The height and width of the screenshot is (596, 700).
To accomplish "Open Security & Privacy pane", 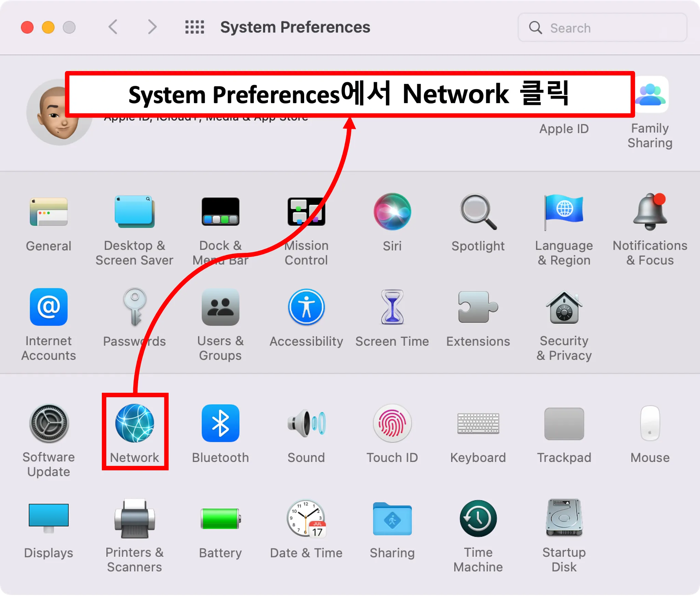I will [564, 307].
